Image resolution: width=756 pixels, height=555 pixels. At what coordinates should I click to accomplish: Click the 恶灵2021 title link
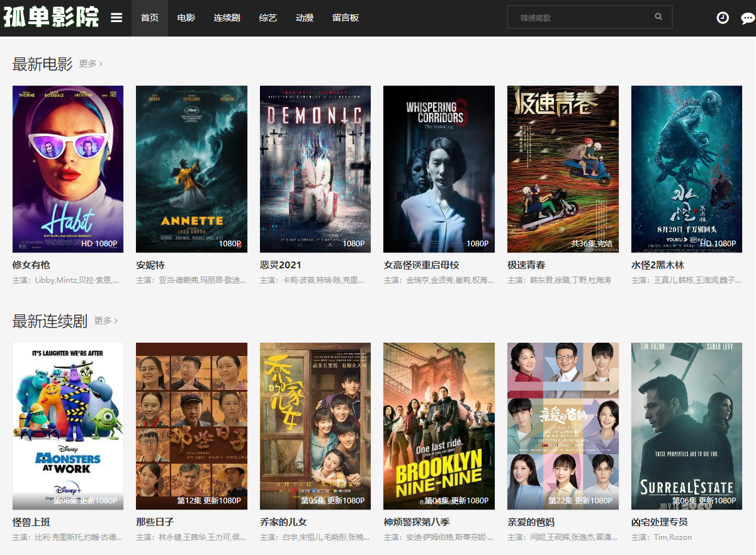pos(281,265)
